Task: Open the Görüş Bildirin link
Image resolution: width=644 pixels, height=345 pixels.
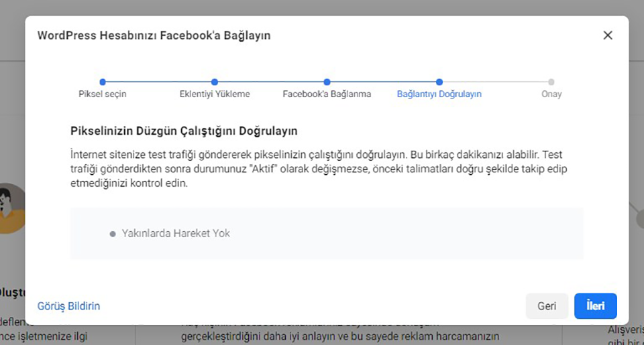Action: (x=68, y=306)
